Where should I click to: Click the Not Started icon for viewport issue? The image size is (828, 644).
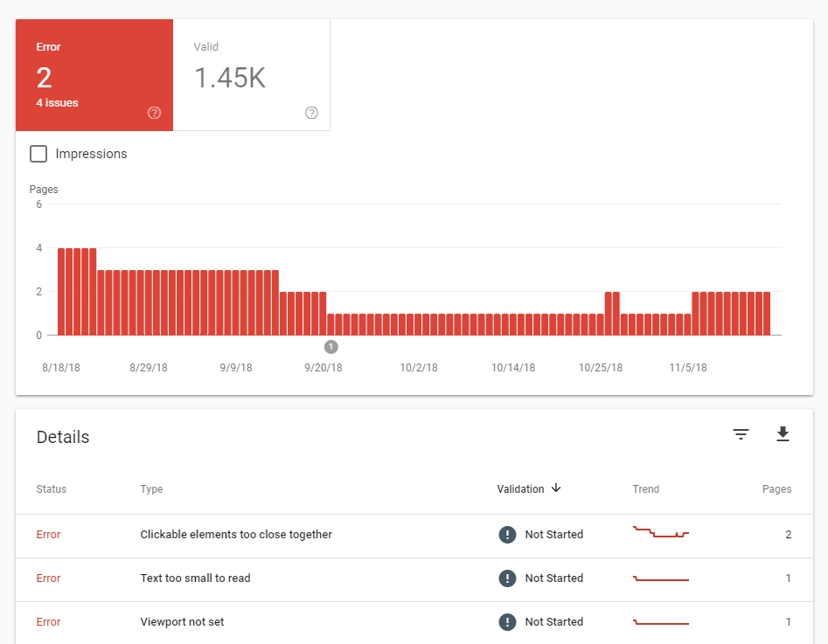[507, 621]
